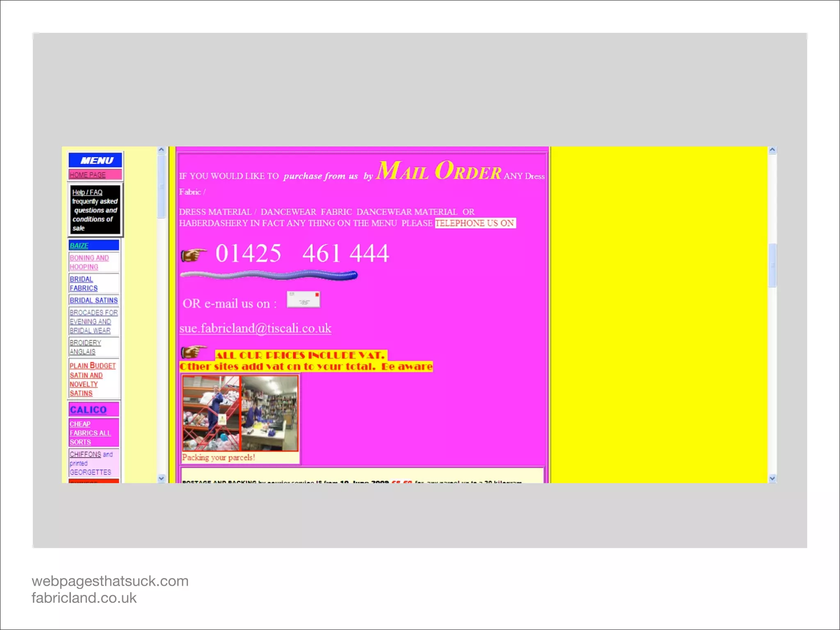This screenshot has height=630, width=840.
Task: Open CHEAP FABRICS ALL SORTS
Action: (x=90, y=433)
